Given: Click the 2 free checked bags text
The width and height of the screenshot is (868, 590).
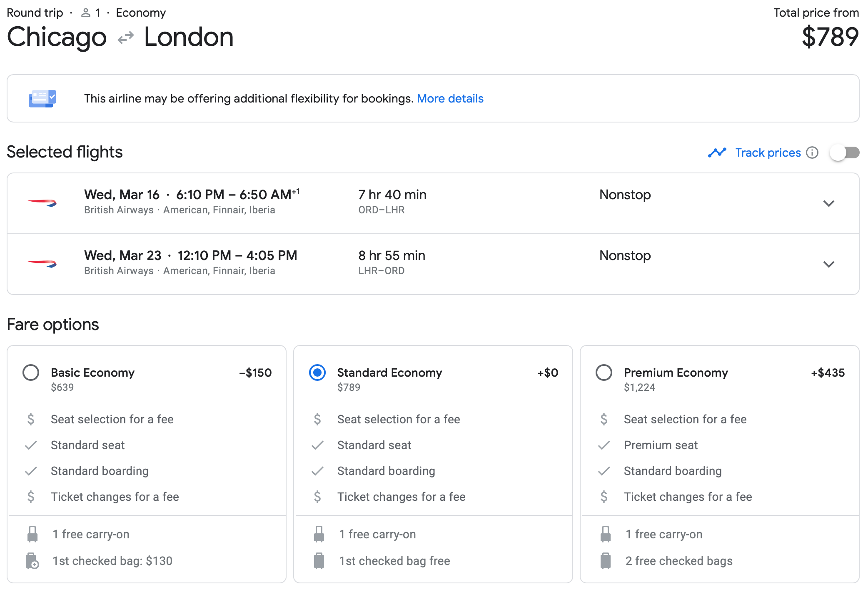Looking at the screenshot, I should click(679, 561).
